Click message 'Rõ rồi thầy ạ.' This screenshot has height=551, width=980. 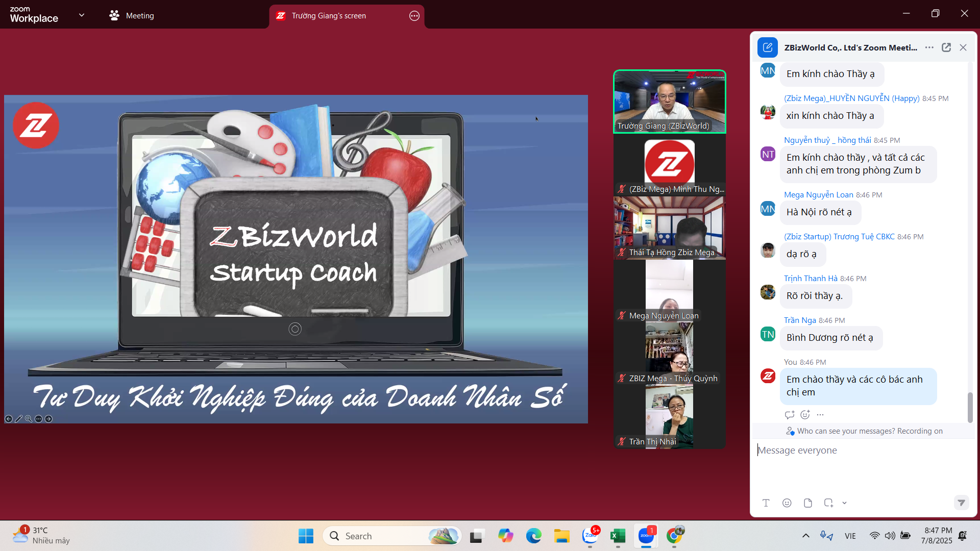pos(815,296)
